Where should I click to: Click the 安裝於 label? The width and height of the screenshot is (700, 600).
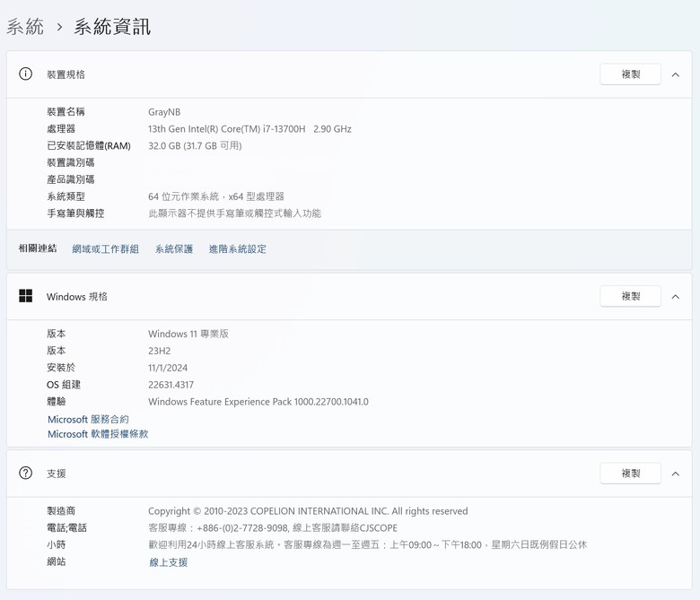click(61, 368)
